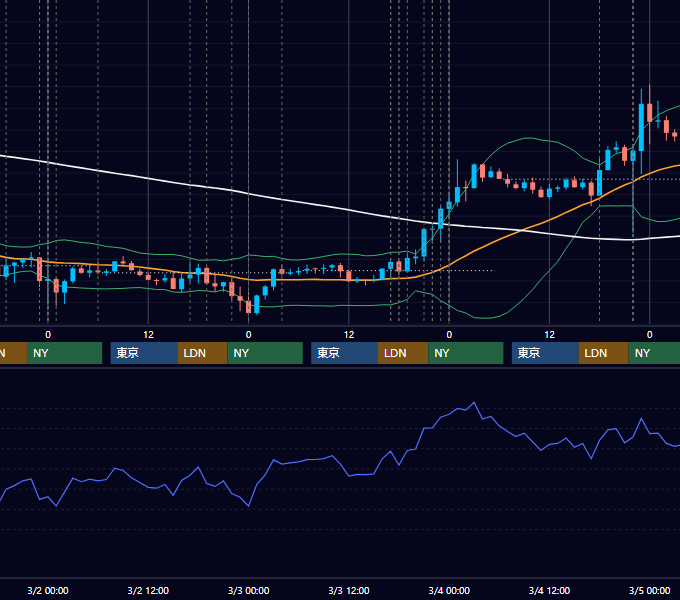Click the 3/4 00:00 time axis label
Screen dimensions: 680x600
[x=449, y=590]
